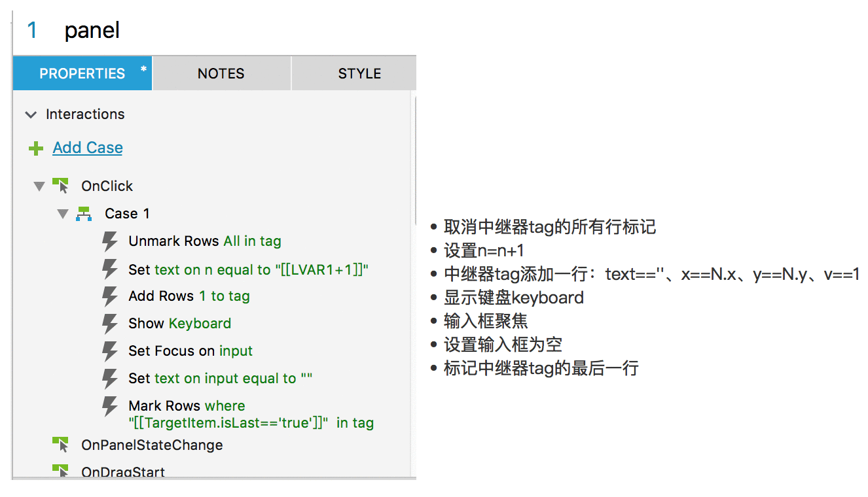Collapse the OnClick event triangle
868x497 pixels.
click(x=39, y=186)
